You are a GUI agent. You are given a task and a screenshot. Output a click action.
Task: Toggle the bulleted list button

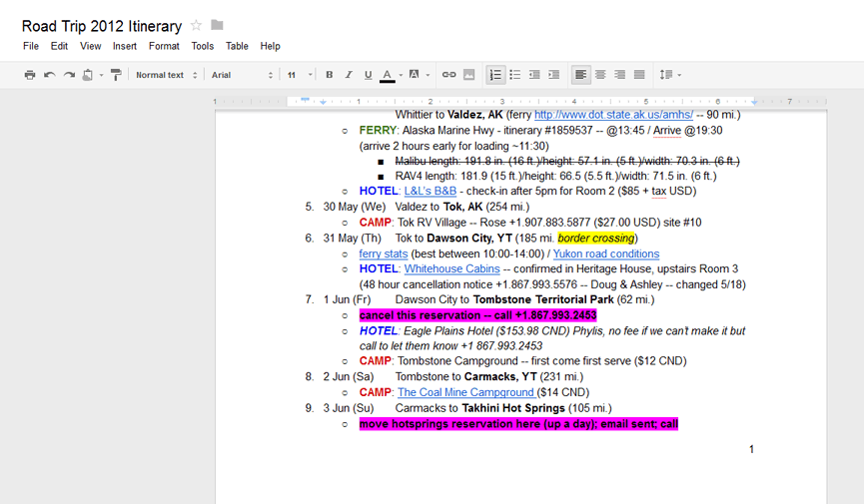point(515,75)
